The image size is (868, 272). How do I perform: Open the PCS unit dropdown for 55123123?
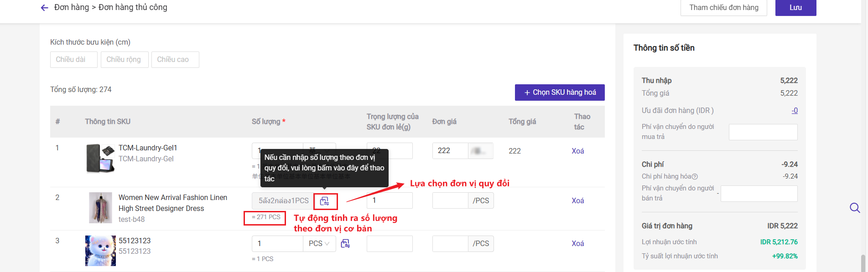coord(319,244)
